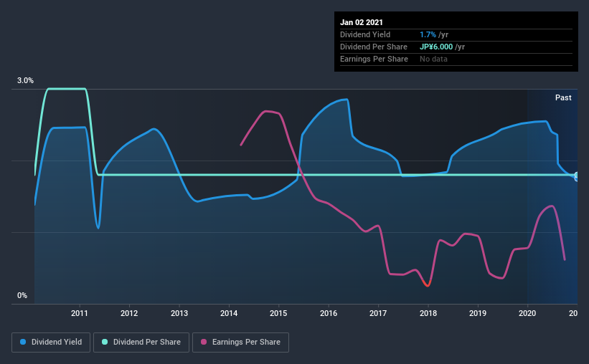The height and width of the screenshot is (364, 589).
Task: Click the 2011 x-axis year label
Action: tap(79, 313)
